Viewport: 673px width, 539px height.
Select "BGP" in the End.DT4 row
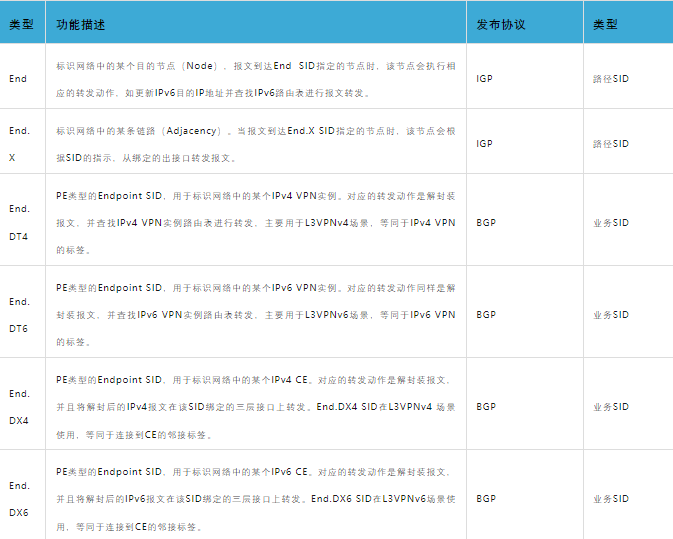click(486, 223)
